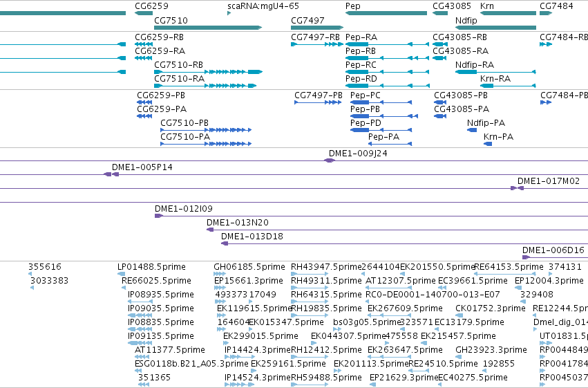Viewport: 588px width, 388px height.
Task: Click the CG7497 gene label
Action: (x=307, y=20)
